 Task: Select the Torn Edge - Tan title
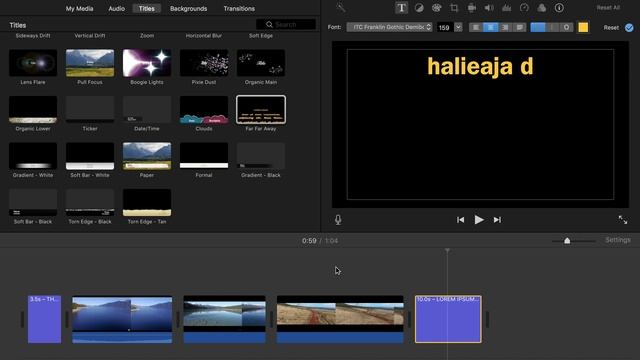(x=147, y=202)
